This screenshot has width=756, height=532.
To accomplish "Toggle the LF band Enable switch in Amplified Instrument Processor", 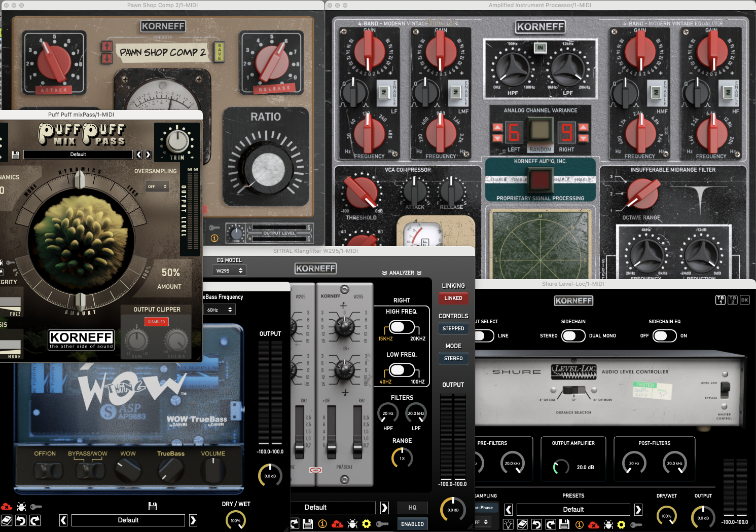I will coord(384,92).
